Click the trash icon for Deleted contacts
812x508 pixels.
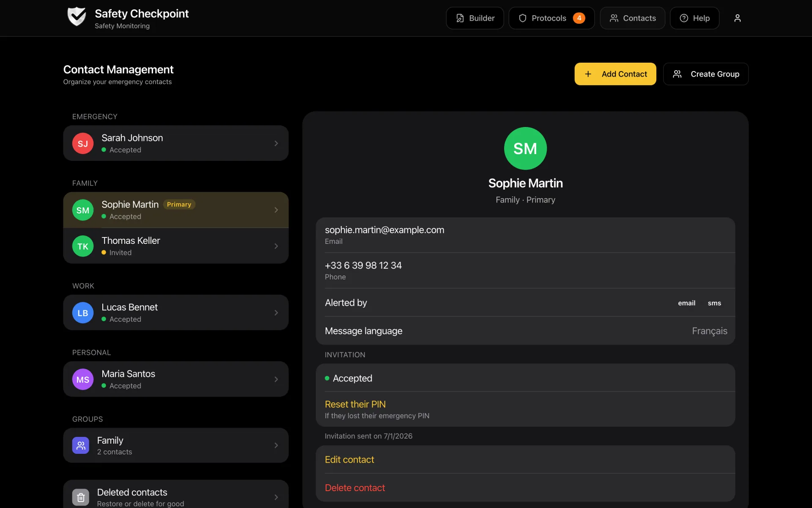[81, 497]
